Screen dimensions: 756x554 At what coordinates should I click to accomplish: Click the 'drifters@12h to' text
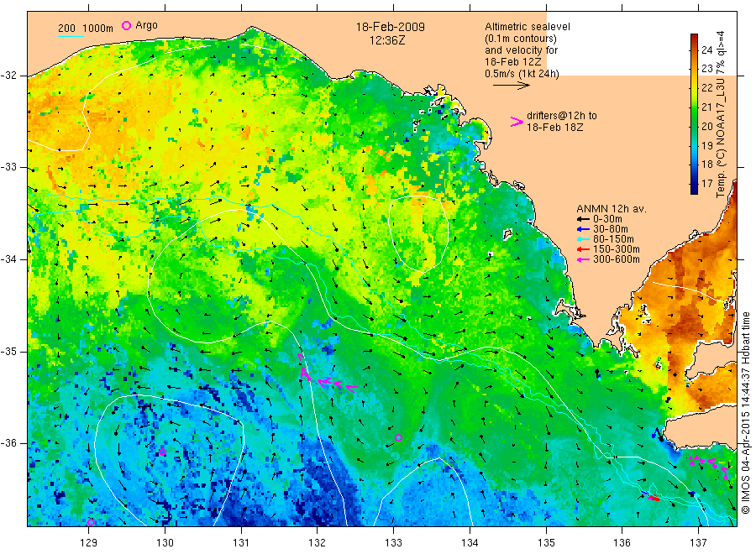(562, 116)
